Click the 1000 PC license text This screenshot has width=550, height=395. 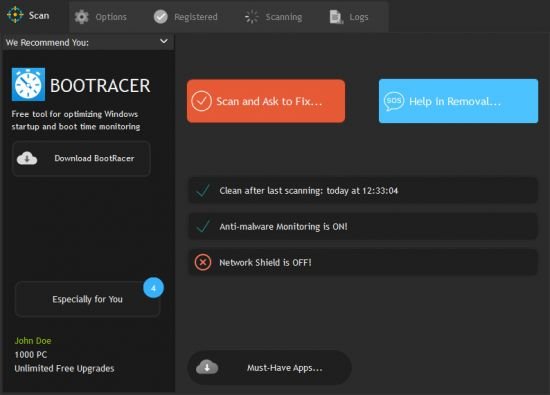[31, 355]
